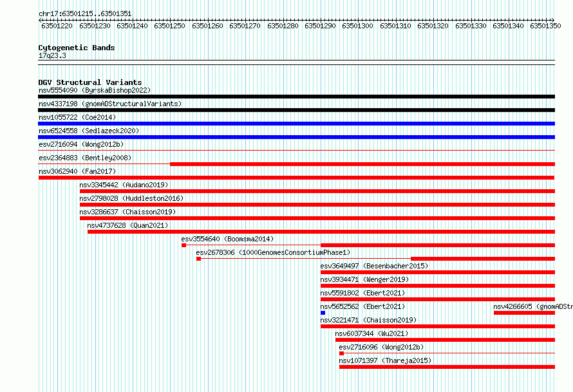Open the nsv6524558 (Sedlazeck2020) variant label
This screenshot has width=573, height=392.
tap(89, 131)
